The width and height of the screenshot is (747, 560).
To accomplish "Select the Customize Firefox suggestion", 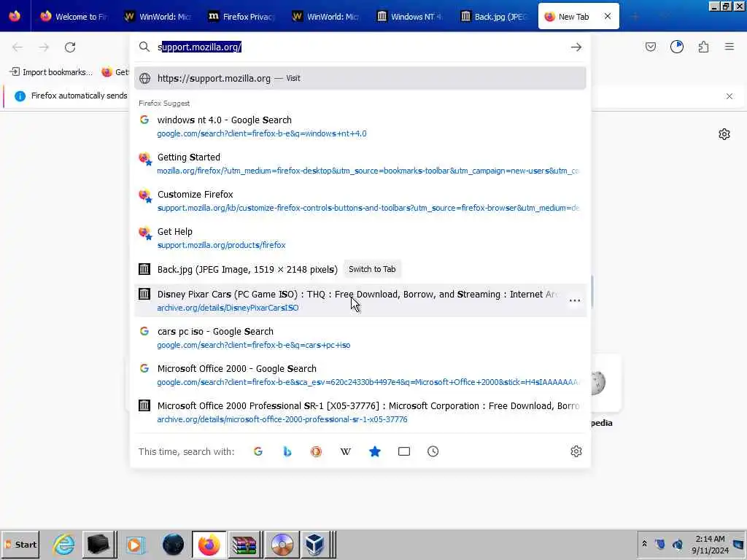I will point(360,201).
